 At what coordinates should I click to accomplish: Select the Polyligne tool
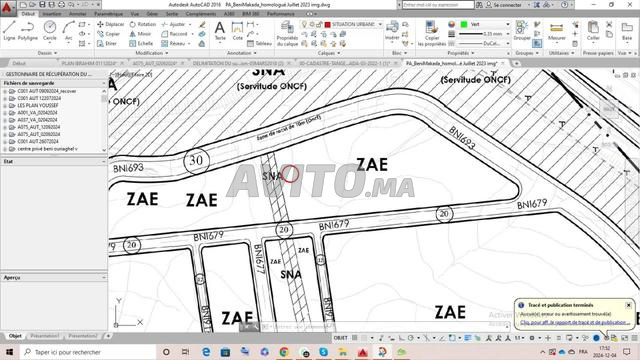(28, 31)
